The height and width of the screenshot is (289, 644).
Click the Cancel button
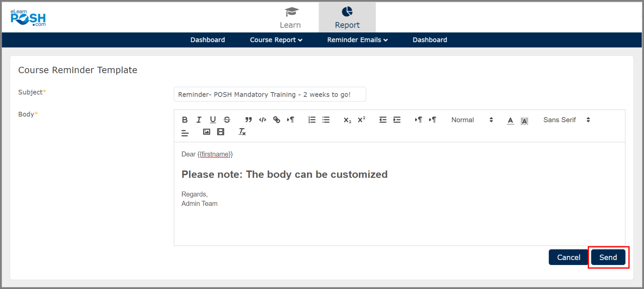568,257
